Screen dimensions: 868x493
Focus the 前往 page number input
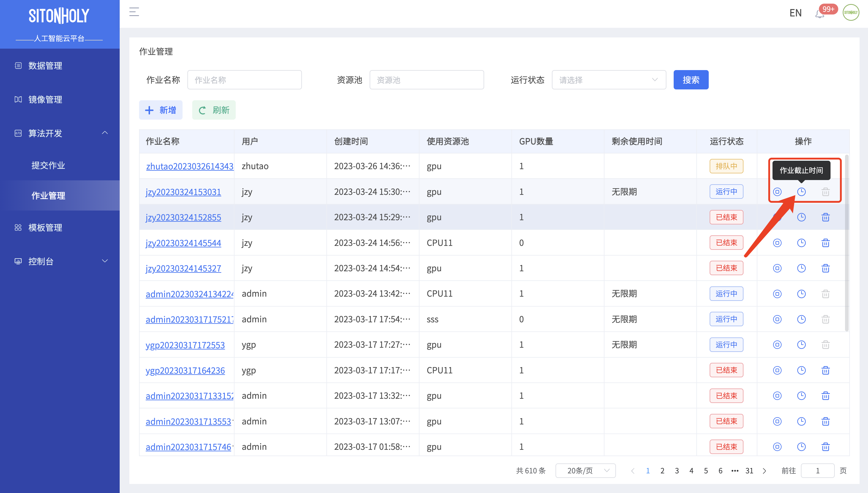[x=818, y=471]
